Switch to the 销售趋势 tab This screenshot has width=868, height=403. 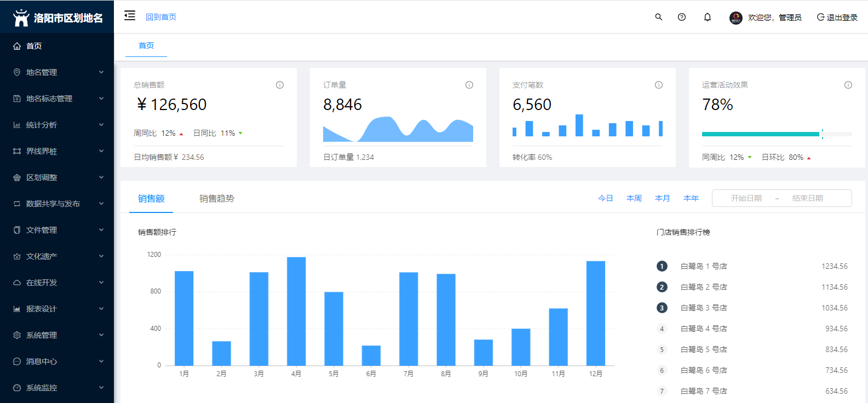(x=217, y=199)
